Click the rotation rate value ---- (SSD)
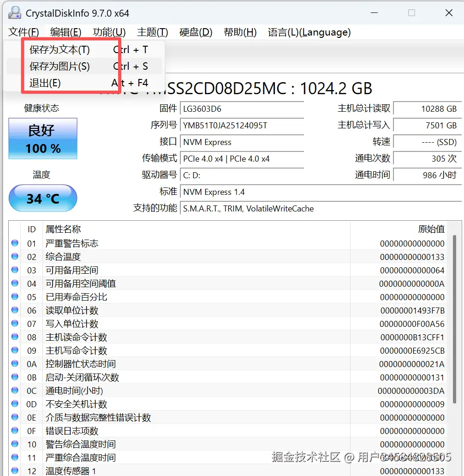This screenshot has height=476, width=464. [427, 142]
